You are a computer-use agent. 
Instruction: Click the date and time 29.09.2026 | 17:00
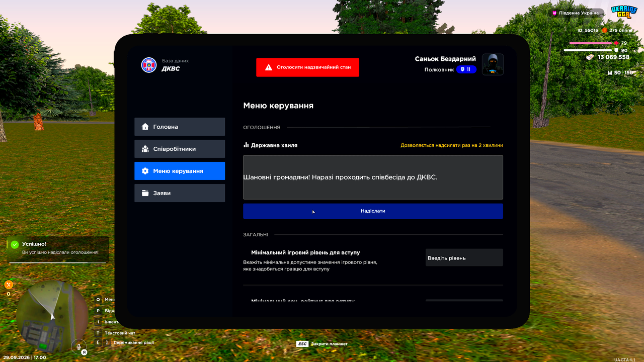25,357
